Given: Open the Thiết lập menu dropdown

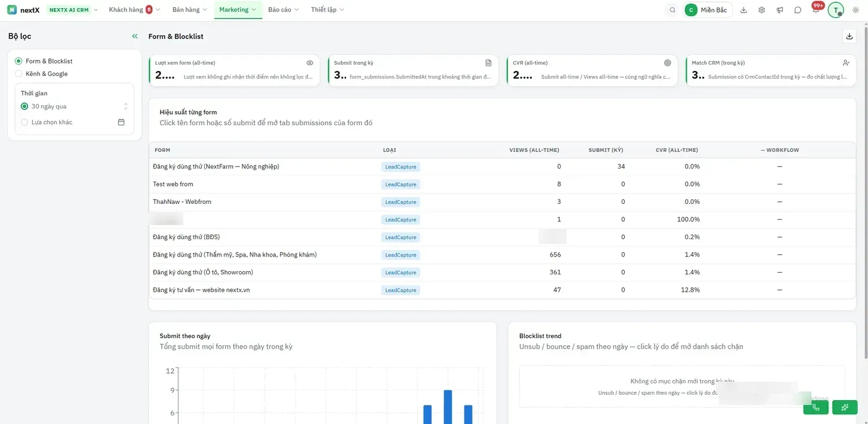Looking at the screenshot, I should point(328,10).
